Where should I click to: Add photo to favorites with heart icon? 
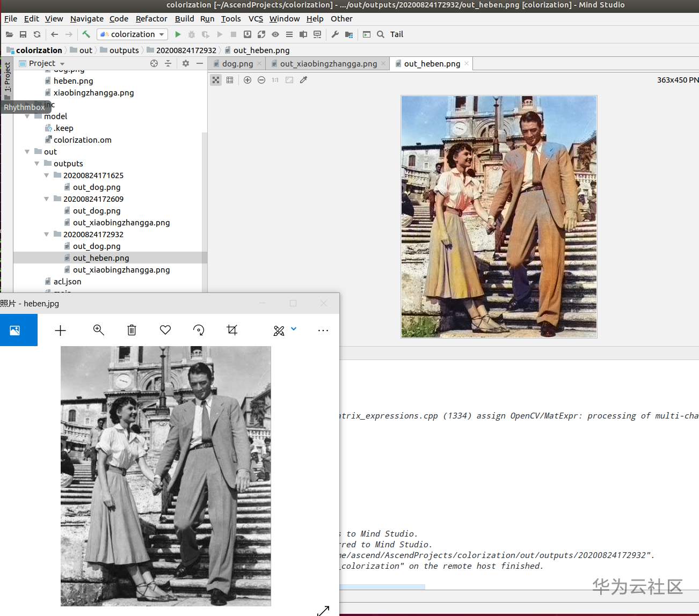click(165, 330)
